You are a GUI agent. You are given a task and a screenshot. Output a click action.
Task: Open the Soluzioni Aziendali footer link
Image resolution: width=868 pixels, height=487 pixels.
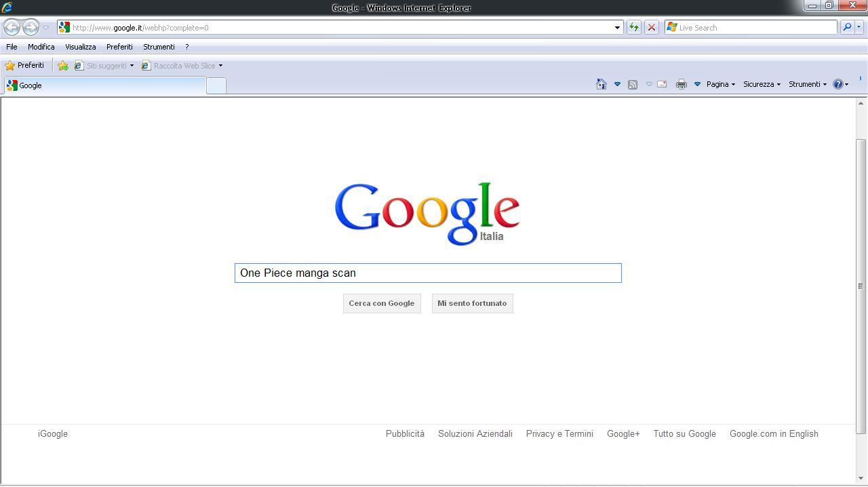pos(475,433)
